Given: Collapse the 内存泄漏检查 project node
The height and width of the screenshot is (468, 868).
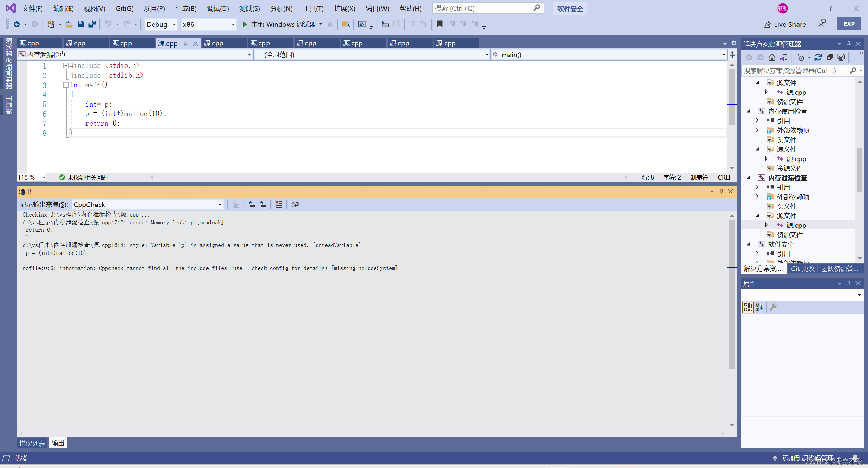Looking at the screenshot, I should tap(749, 177).
